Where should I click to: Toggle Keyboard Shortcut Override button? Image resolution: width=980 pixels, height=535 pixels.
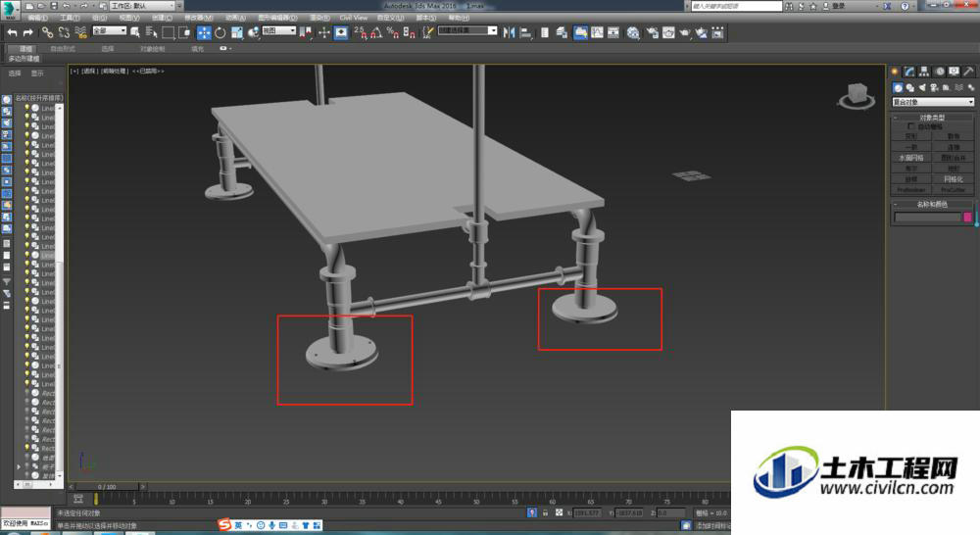341,32
